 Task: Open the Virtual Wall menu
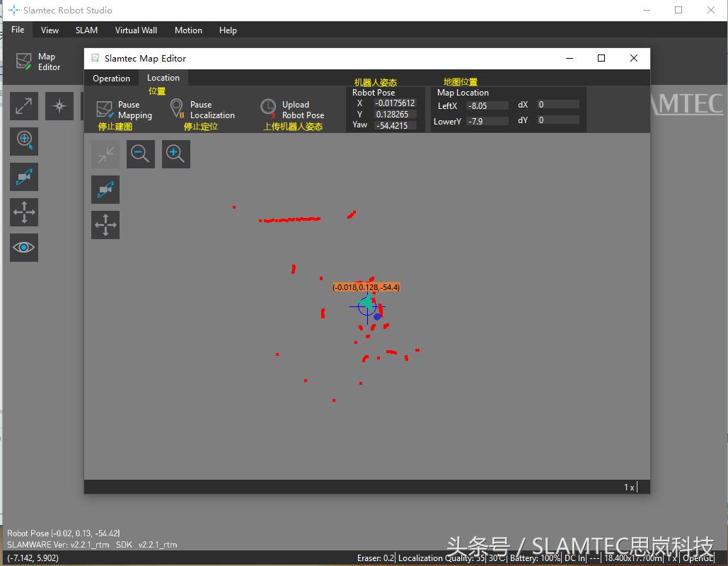click(136, 30)
